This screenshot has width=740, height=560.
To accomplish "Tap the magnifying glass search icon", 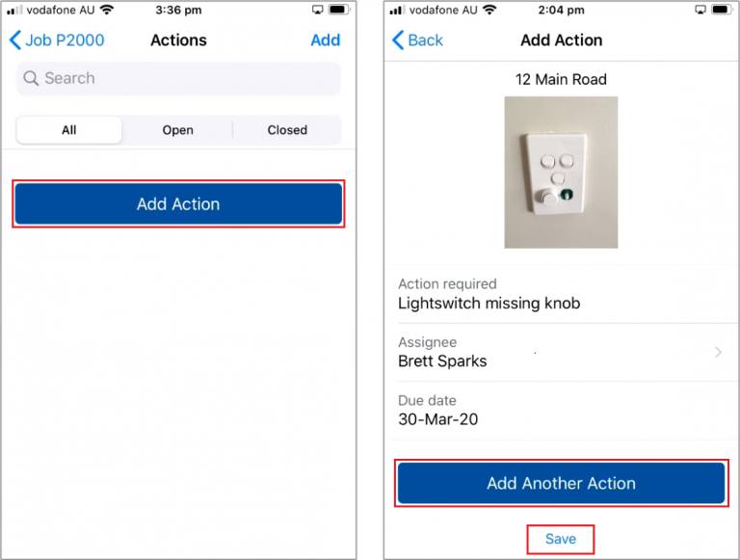I will (x=32, y=79).
